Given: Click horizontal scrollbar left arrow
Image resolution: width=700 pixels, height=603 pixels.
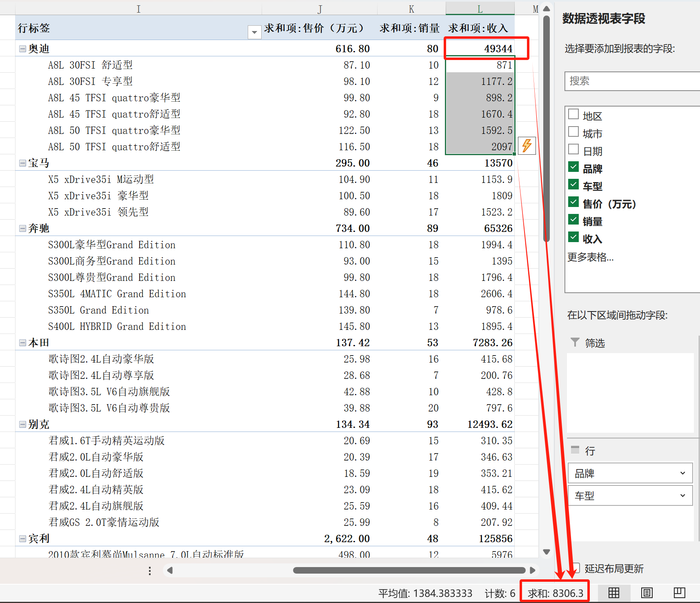Looking at the screenshot, I should coord(170,570).
